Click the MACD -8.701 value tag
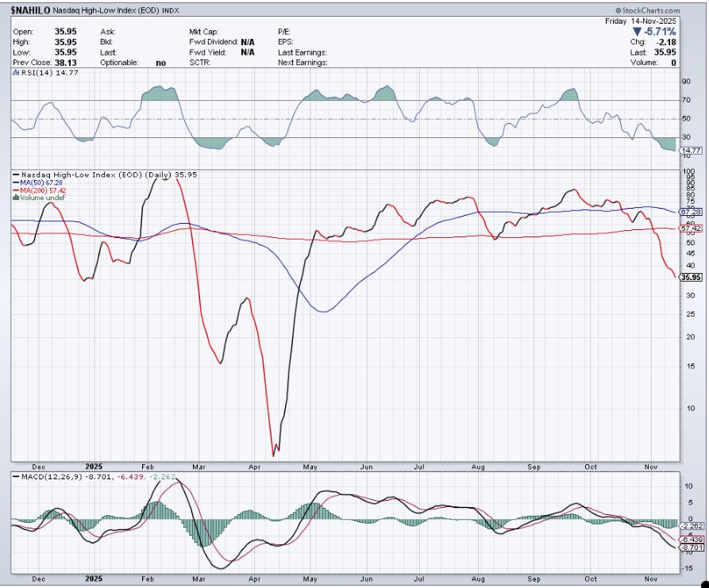The image size is (709, 588). tap(692, 548)
